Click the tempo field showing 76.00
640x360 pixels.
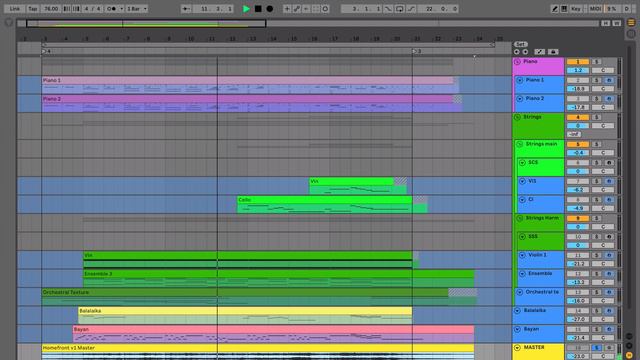tap(51, 9)
